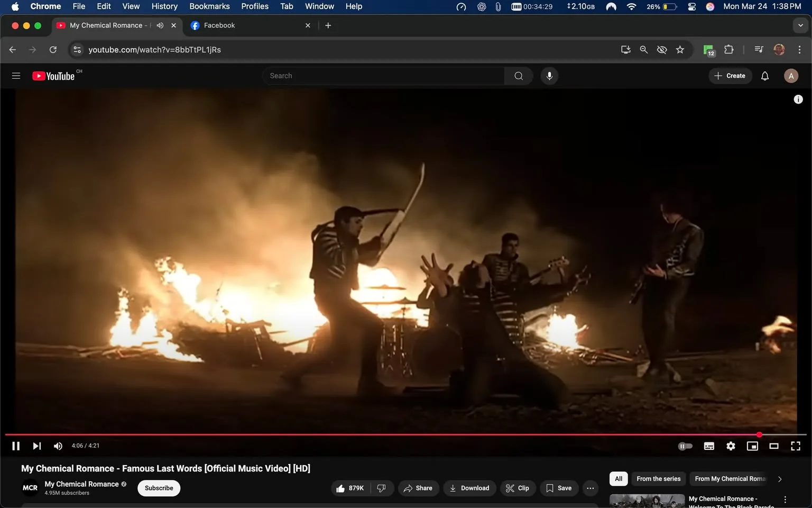Enter fullscreen mode on the player

tap(796, 446)
